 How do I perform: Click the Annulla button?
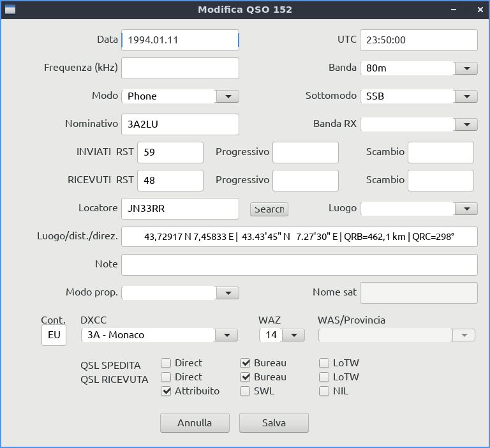(x=195, y=422)
